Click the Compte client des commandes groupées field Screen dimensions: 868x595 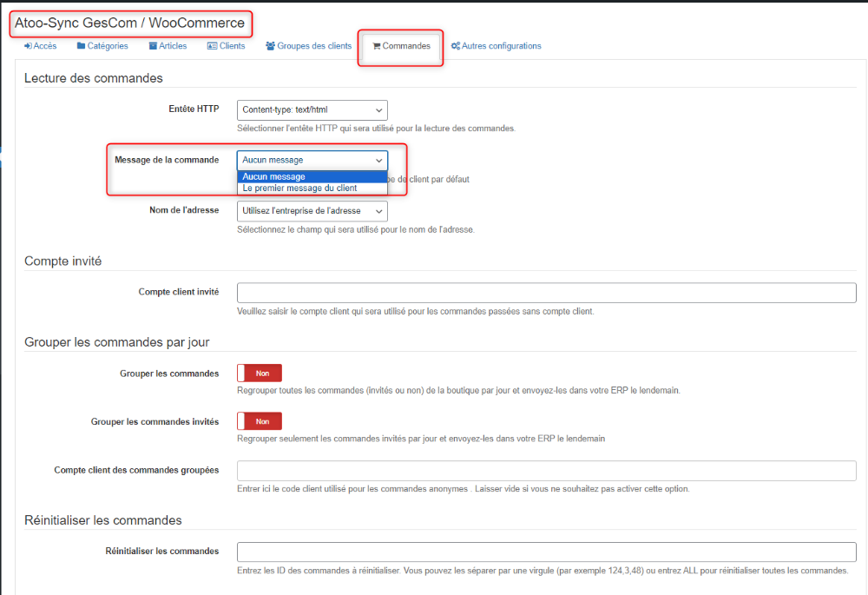546,470
